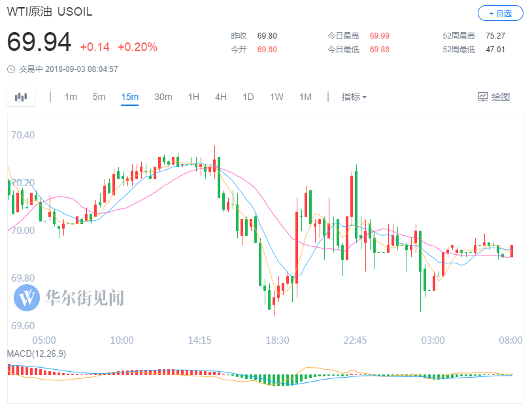532x411 pixels.
Task: Click the +0.20% percentage change
Action: point(137,47)
